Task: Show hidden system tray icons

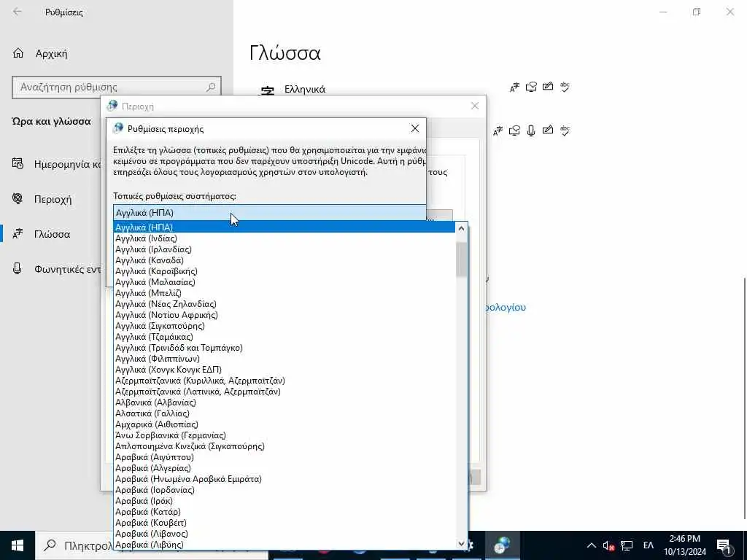Action: coord(591,545)
